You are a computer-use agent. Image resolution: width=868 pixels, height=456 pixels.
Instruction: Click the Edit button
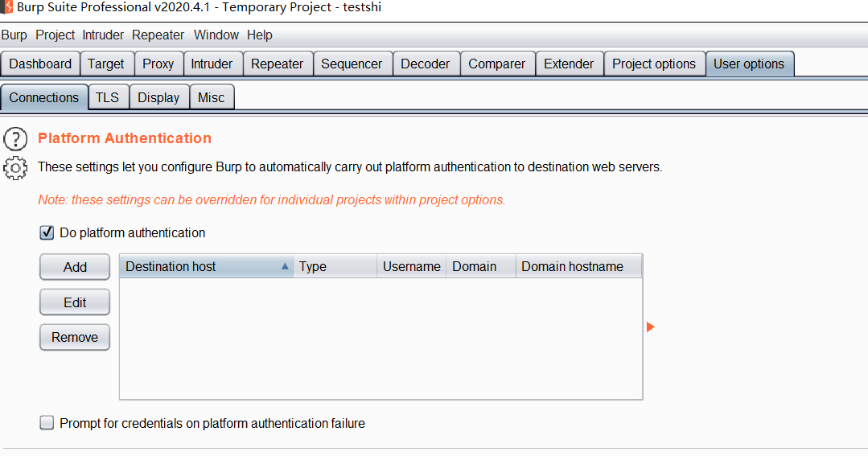(x=75, y=302)
